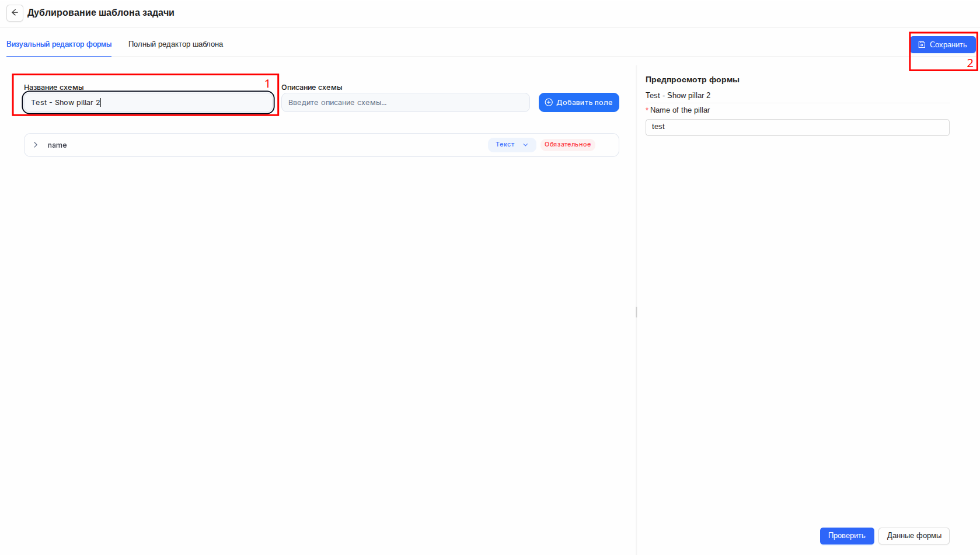The height and width of the screenshot is (555, 980).
Task: Click the Описание схемы input field
Action: (406, 103)
